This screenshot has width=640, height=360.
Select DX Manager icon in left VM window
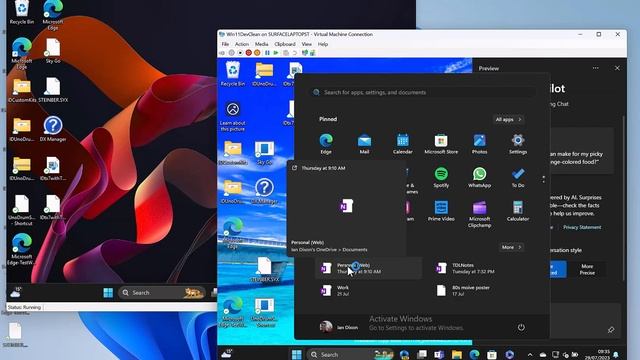53,129
